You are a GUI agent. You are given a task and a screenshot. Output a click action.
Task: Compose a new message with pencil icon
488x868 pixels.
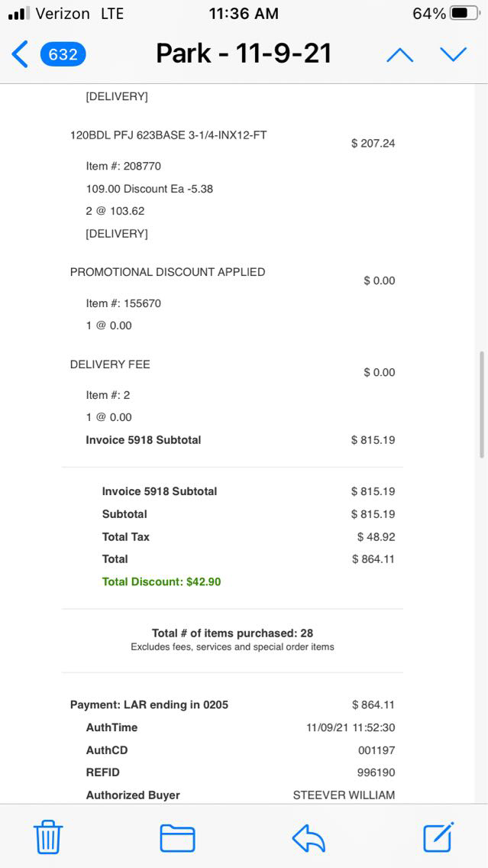point(438,837)
